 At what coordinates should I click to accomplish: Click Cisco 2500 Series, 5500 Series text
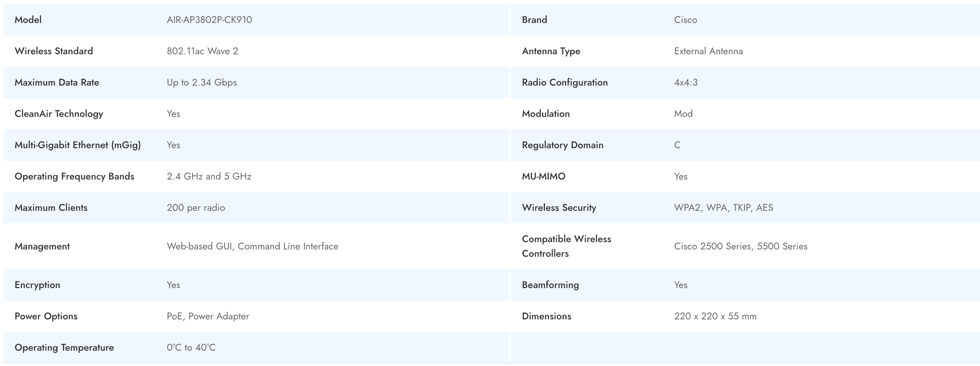coord(741,246)
